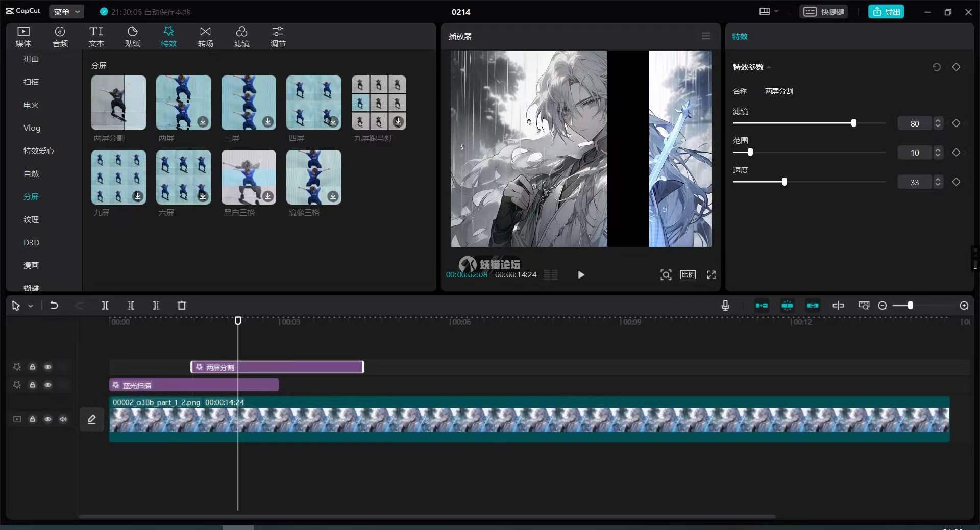Click the microphone record voiceover icon
Image resolution: width=980 pixels, height=530 pixels.
725,306
